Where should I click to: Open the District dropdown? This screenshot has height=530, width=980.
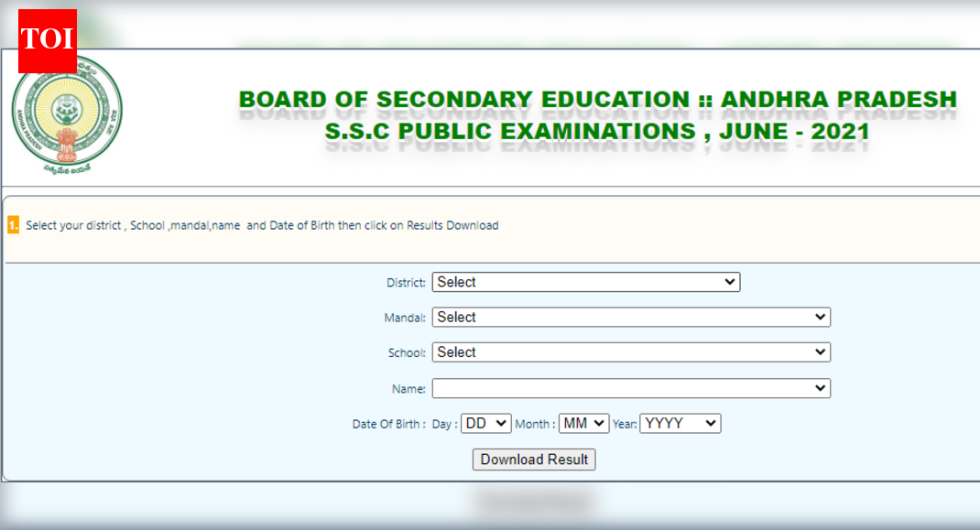coord(585,282)
